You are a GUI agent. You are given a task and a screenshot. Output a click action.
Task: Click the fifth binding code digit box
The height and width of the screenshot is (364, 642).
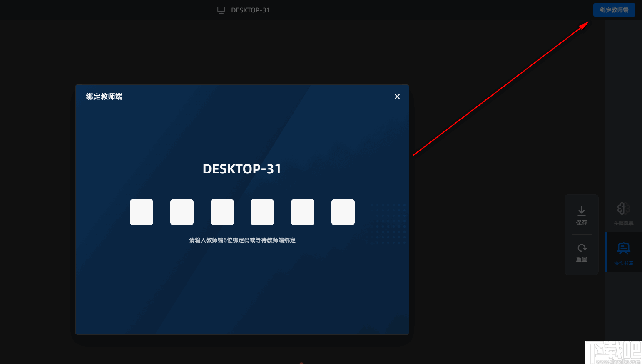tap(303, 212)
